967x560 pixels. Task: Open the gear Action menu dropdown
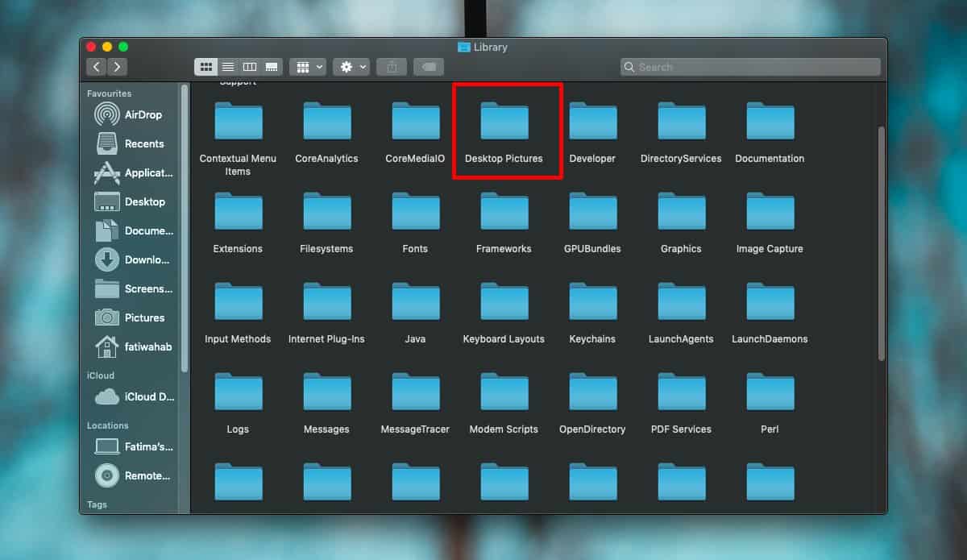[x=351, y=67]
